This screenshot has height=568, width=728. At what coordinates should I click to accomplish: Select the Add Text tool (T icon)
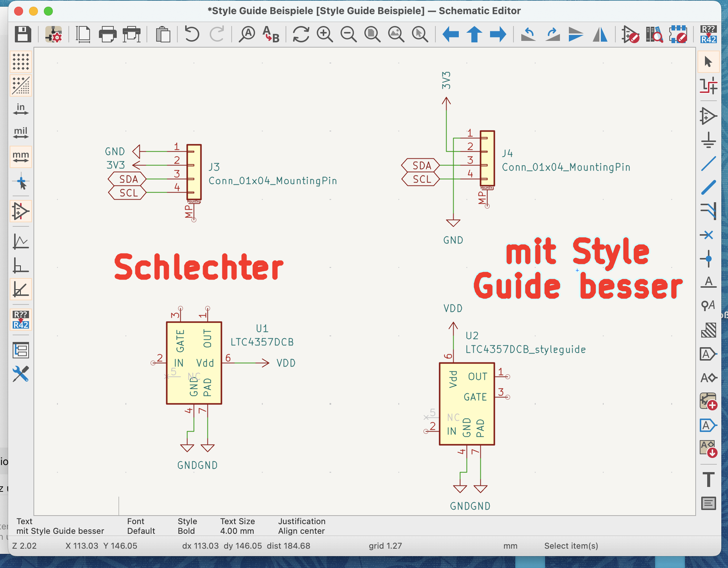point(708,480)
